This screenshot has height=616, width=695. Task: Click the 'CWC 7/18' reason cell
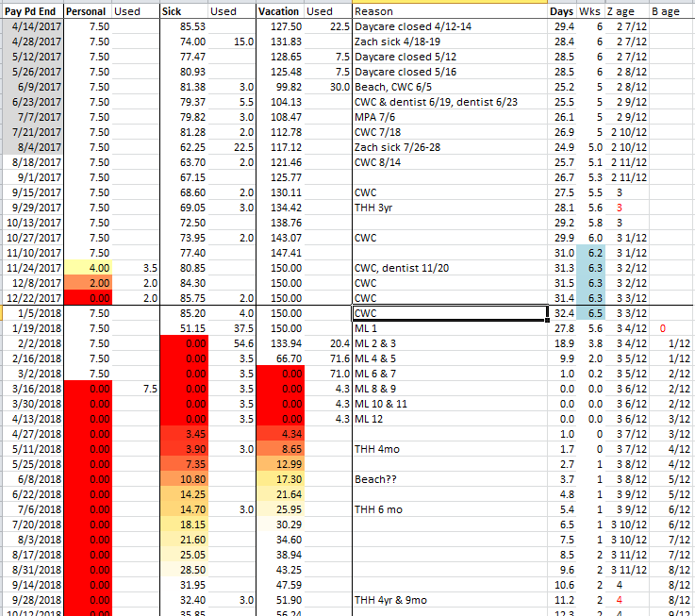[450, 132]
